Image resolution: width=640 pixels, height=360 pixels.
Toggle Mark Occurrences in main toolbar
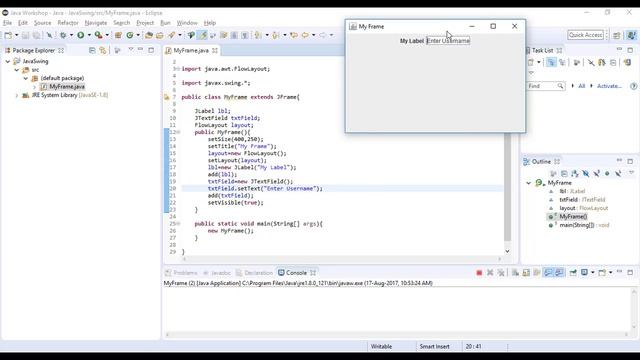(x=202, y=35)
